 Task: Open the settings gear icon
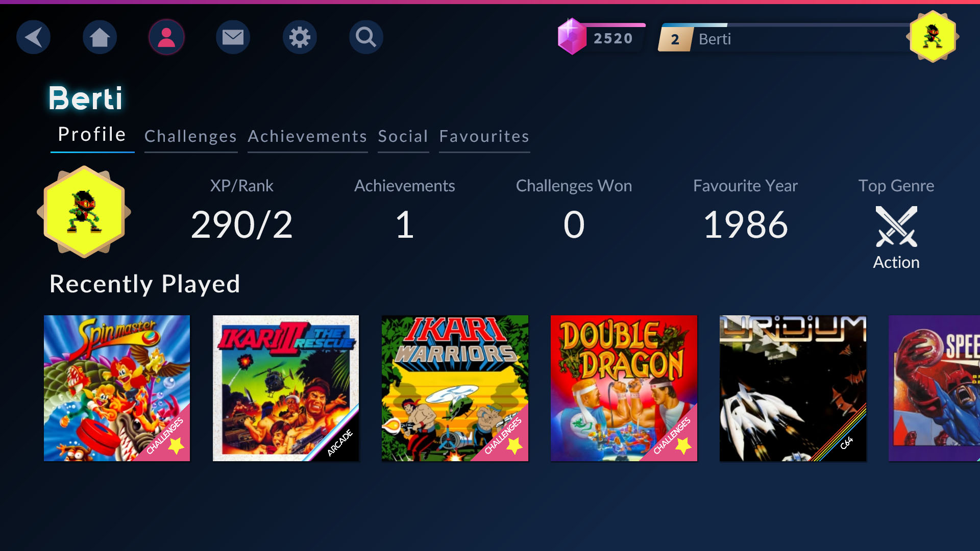pos(300,37)
